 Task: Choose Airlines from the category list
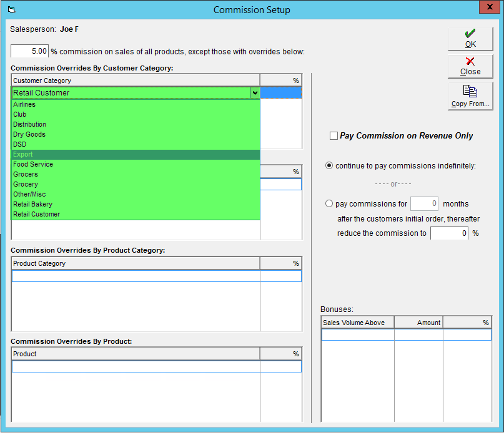point(136,104)
